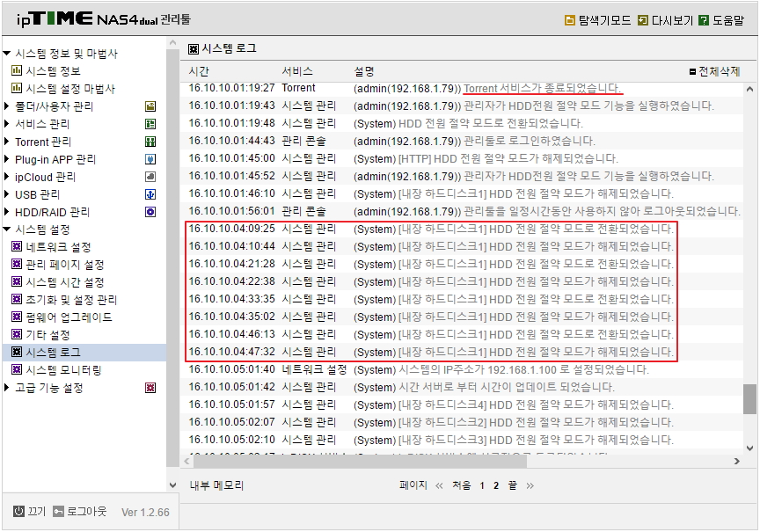This screenshot has width=760, height=532.
Task: Click the 도움말 link
Action: [728, 20]
